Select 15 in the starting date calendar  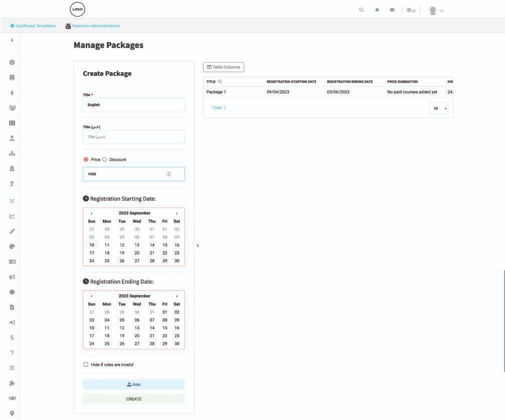tap(165, 245)
